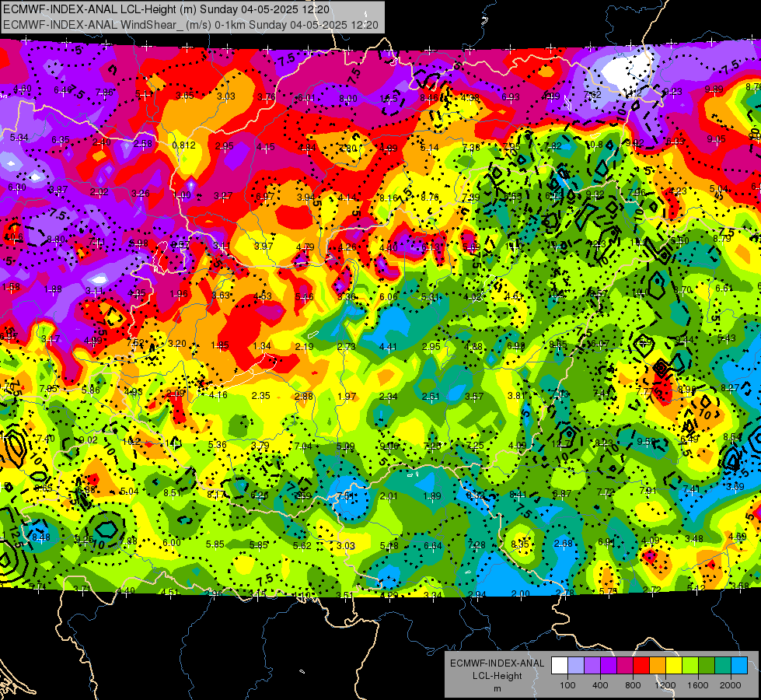Click the grid value 1.97

click(347, 397)
